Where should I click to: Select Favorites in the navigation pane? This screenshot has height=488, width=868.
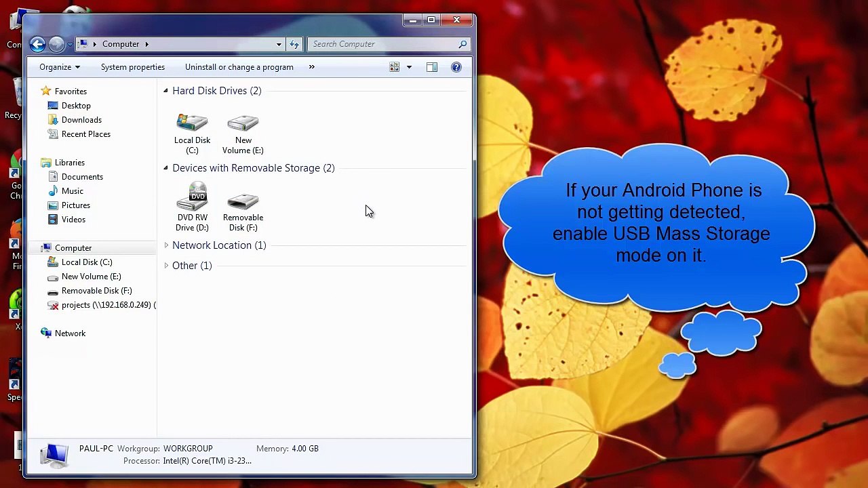coord(71,91)
